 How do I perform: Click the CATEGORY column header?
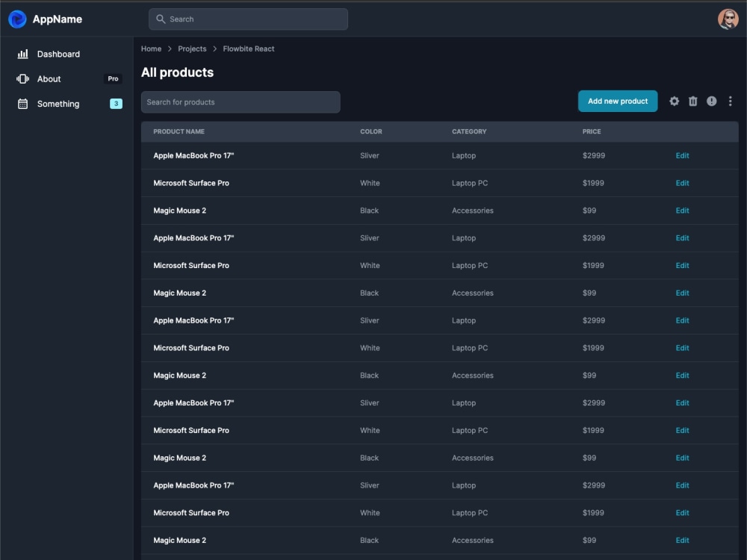(x=469, y=131)
